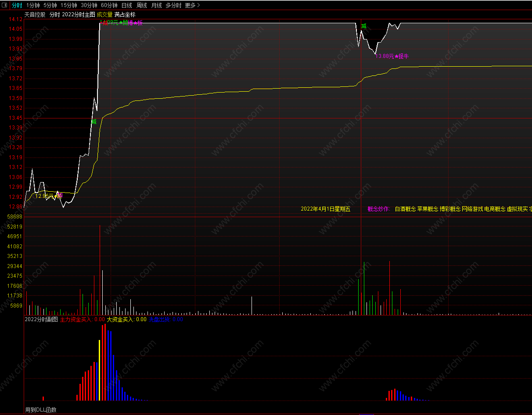Click the 满占坐标 label in header
Viewport: 532px width, 415px height.
125,14
